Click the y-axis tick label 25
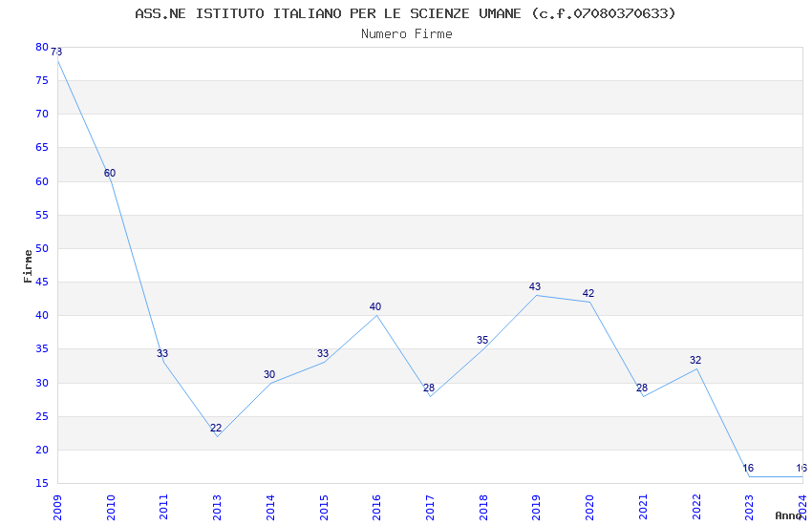Screen dimensions: 812x525 pos(41,416)
